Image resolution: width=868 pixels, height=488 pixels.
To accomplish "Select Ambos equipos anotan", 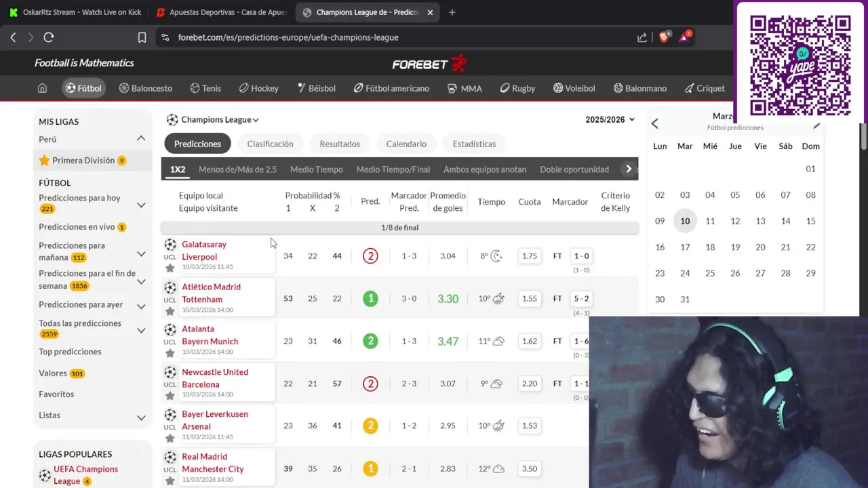I will [485, 169].
